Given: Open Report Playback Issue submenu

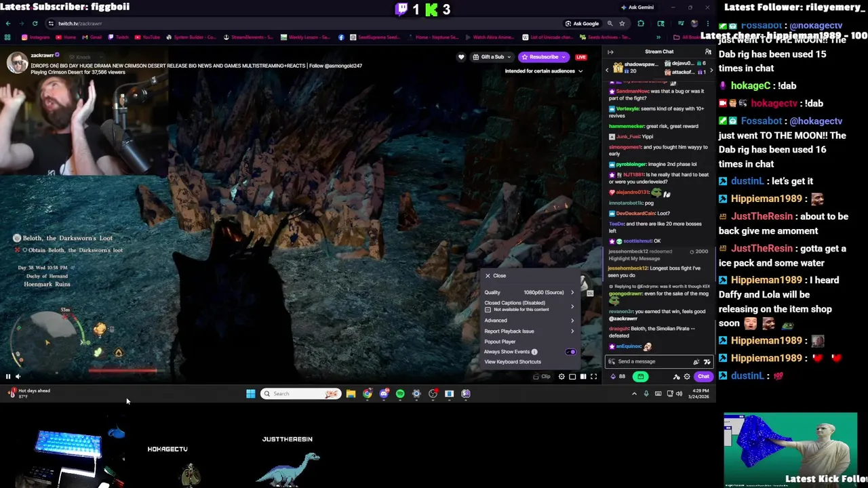Looking at the screenshot, I should click(x=529, y=331).
